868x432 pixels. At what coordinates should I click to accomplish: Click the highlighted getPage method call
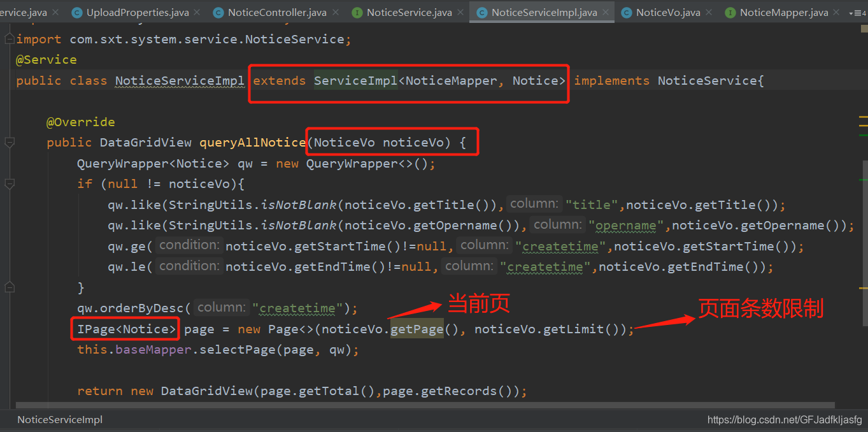[x=417, y=329]
